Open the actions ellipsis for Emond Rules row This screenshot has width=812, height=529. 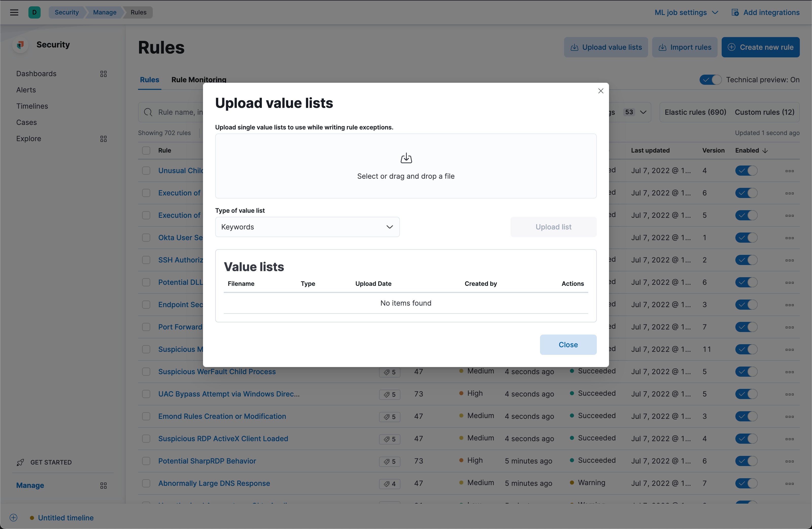790,416
